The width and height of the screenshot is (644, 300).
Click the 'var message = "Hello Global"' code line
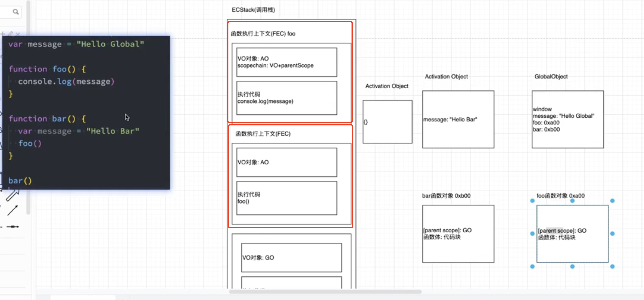76,44
